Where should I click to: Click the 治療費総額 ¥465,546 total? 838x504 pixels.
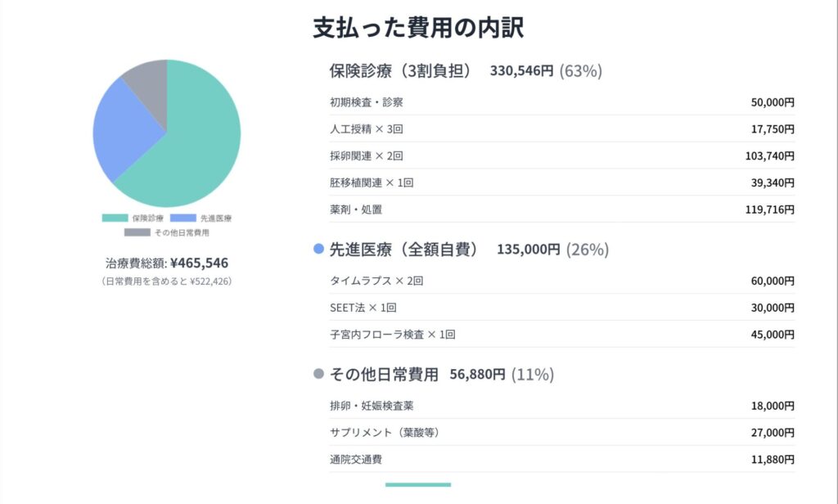click(167, 263)
